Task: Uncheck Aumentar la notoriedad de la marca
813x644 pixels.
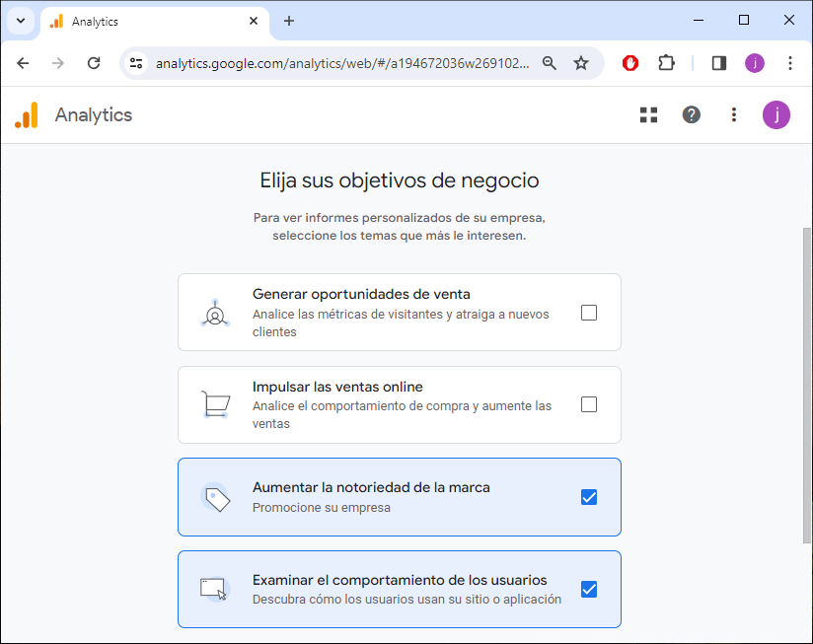Action: tap(589, 497)
